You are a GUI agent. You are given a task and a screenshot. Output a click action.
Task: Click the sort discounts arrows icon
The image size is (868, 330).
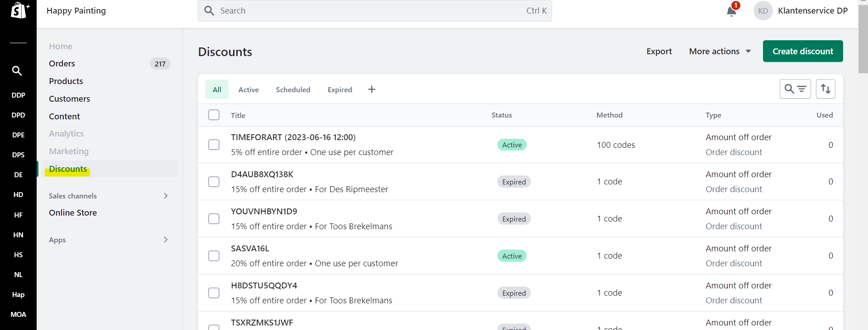(x=825, y=89)
